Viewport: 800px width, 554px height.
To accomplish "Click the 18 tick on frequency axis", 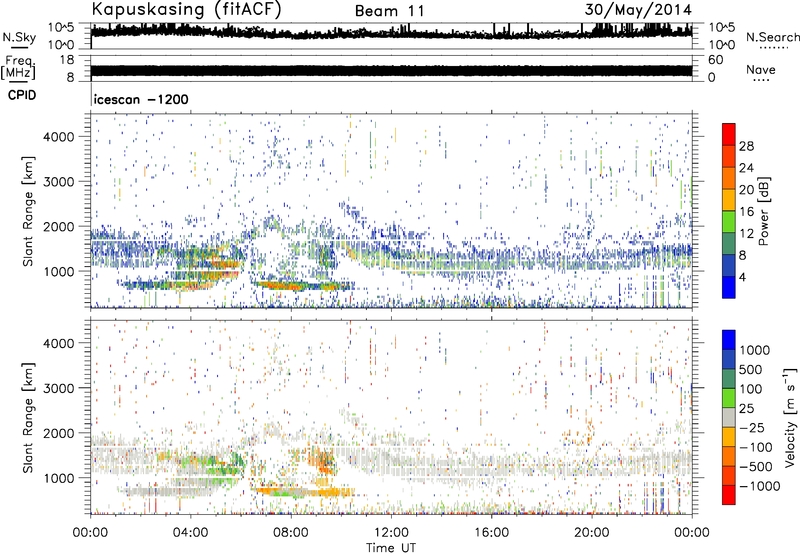I will (67, 60).
